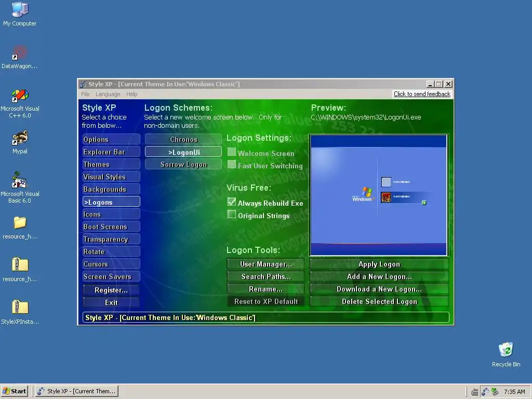532x399 pixels.
Task: Click Add a New Logon
Action: coord(379,276)
